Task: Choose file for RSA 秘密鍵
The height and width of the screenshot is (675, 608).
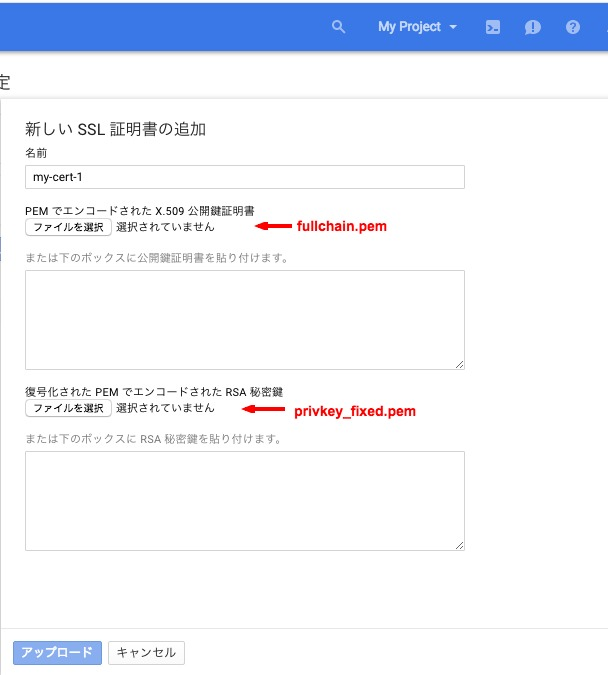Action: pos(68,408)
